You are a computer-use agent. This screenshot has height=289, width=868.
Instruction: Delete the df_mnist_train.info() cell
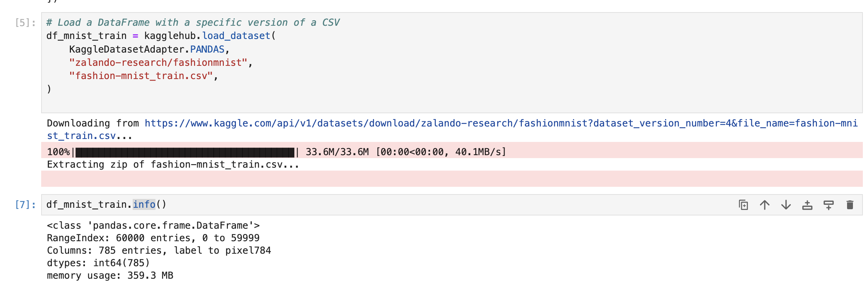(850, 205)
